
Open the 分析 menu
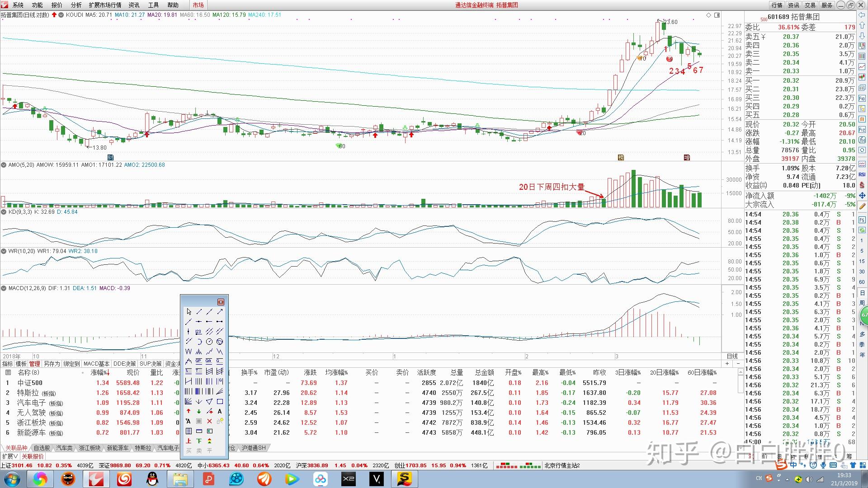pyautogui.click(x=76, y=5)
